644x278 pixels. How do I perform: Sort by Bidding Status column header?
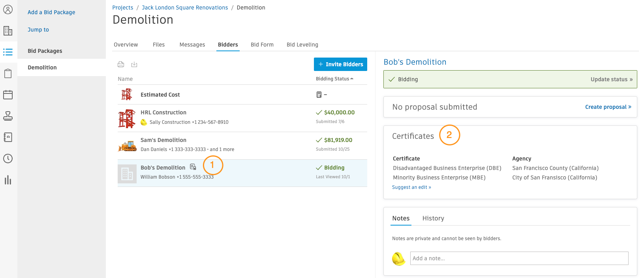coord(334,79)
